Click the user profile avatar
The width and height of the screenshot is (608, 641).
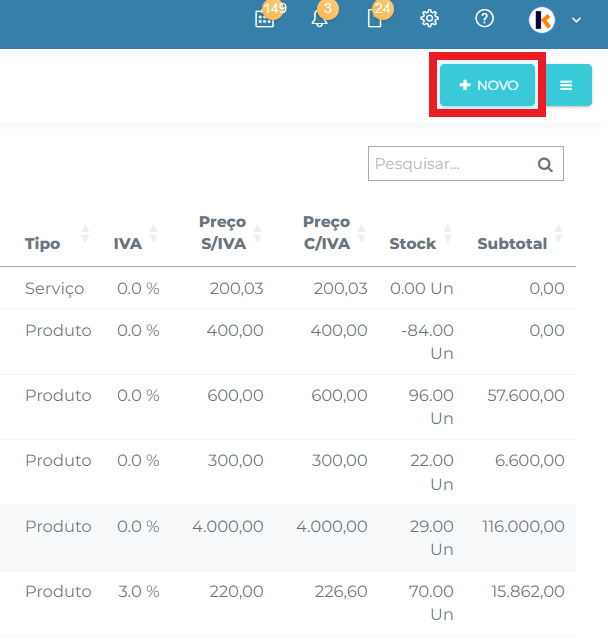click(542, 20)
